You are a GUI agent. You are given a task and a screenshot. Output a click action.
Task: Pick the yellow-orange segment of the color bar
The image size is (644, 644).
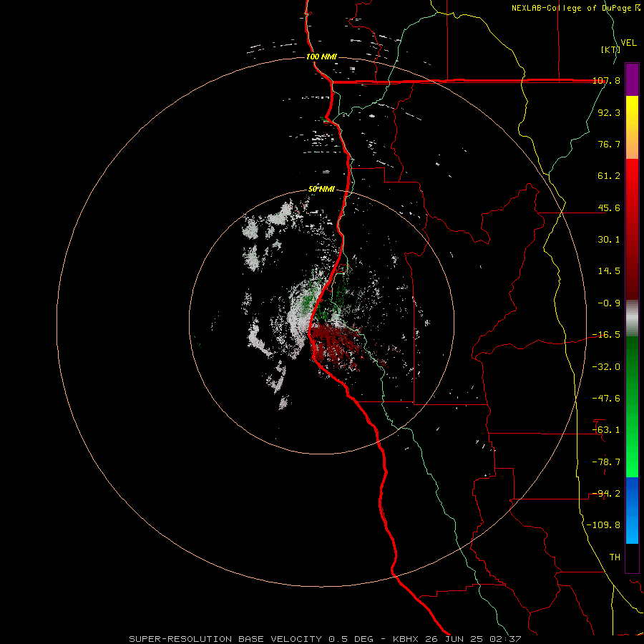(632, 127)
